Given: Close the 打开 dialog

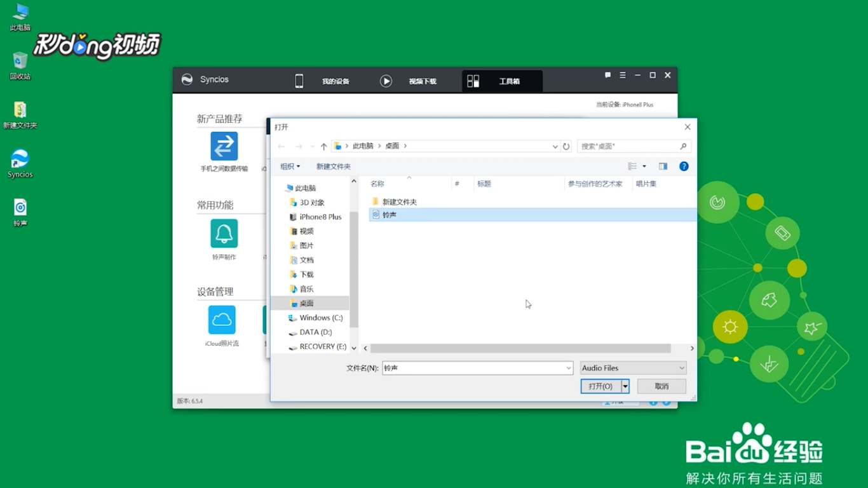Looking at the screenshot, I should coord(687,127).
